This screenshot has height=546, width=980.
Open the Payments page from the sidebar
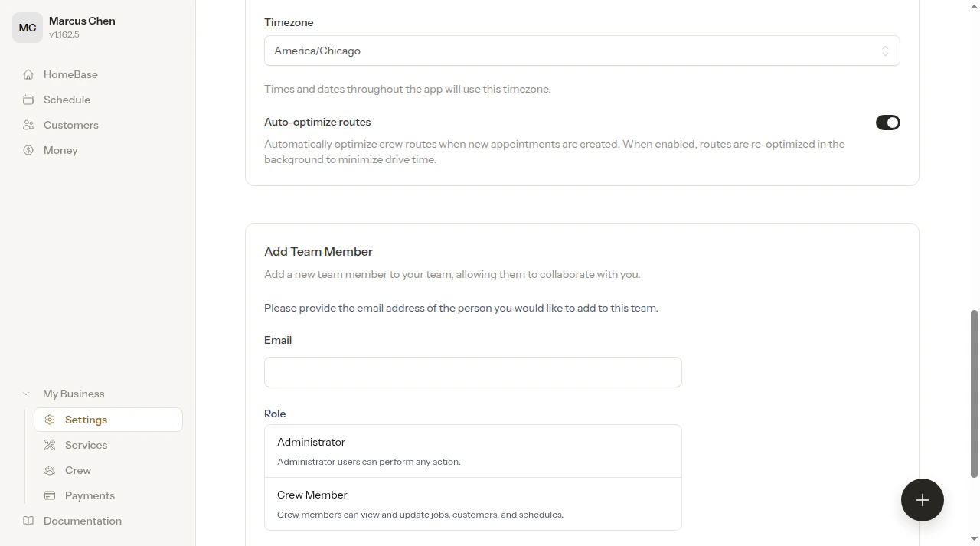(x=90, y=495)
